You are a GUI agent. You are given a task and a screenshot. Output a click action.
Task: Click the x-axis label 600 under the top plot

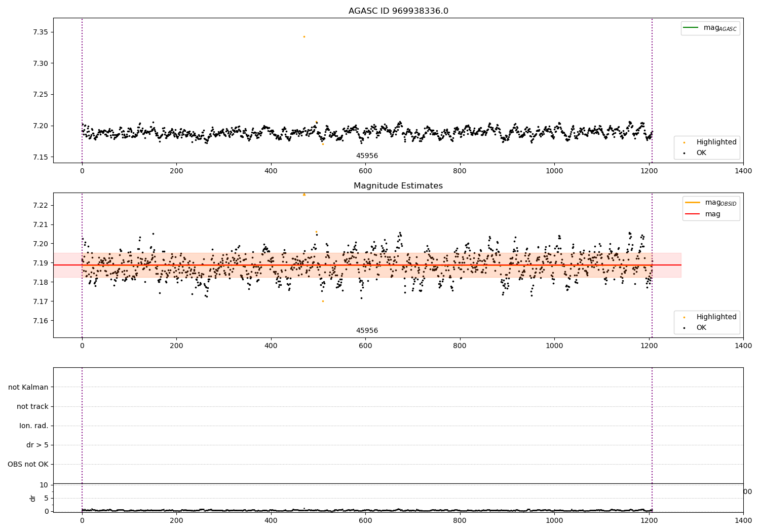365,171
